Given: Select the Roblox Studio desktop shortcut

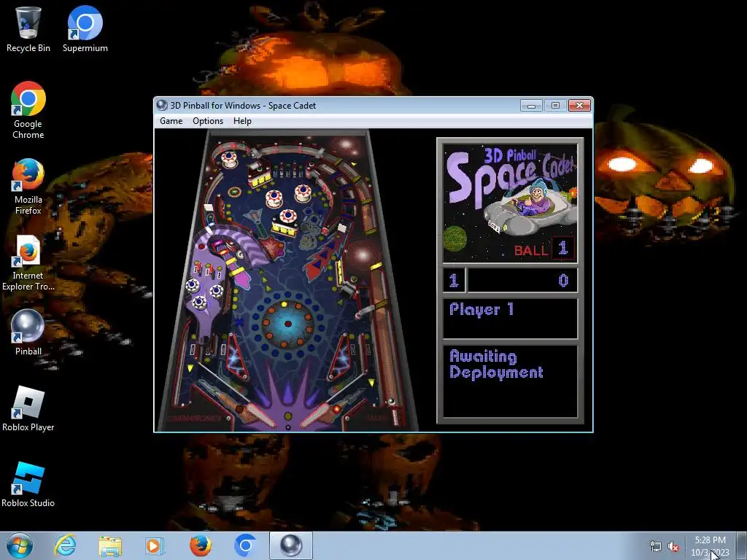Looking at the screenshot, I should [28, 485].
